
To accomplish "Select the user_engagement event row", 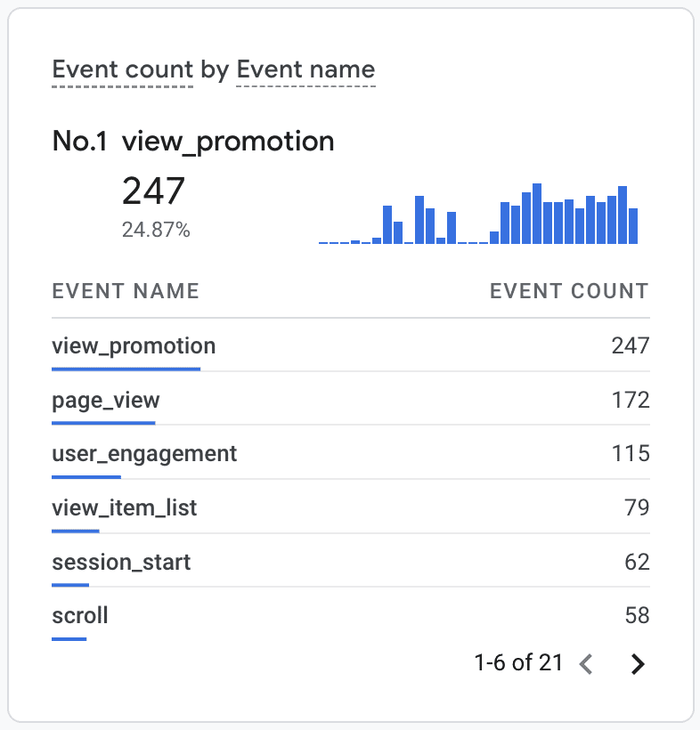I will pyautogui.click(x=144, y=454).
